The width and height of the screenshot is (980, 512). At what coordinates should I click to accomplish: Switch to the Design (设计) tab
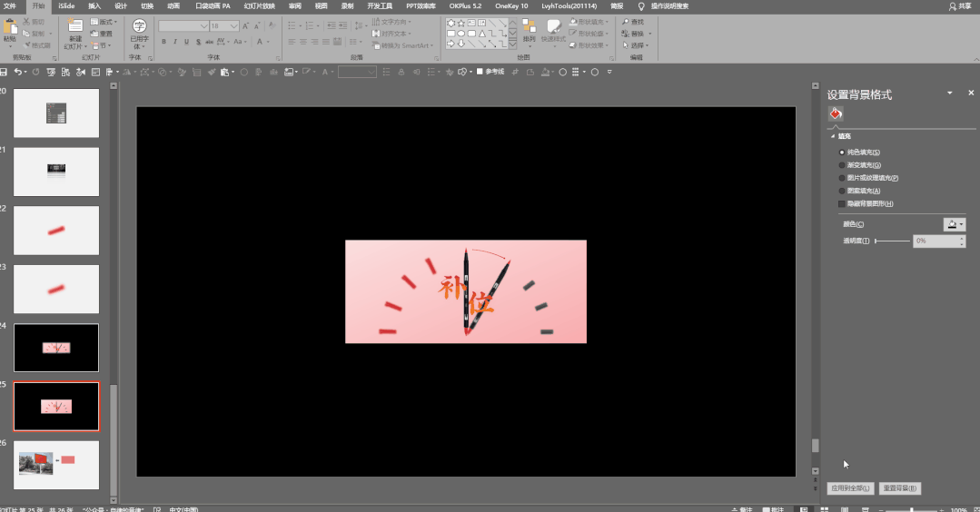coord(121,5)
